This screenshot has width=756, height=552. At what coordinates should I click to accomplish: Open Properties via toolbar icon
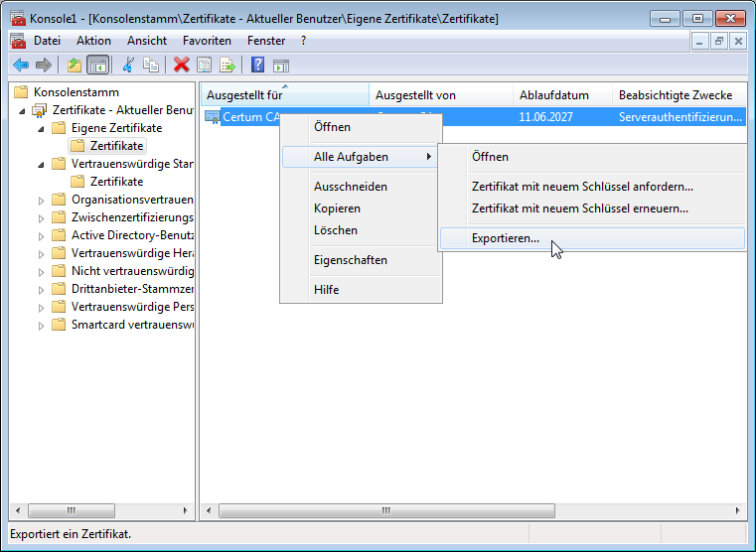[x=204, y=66]
